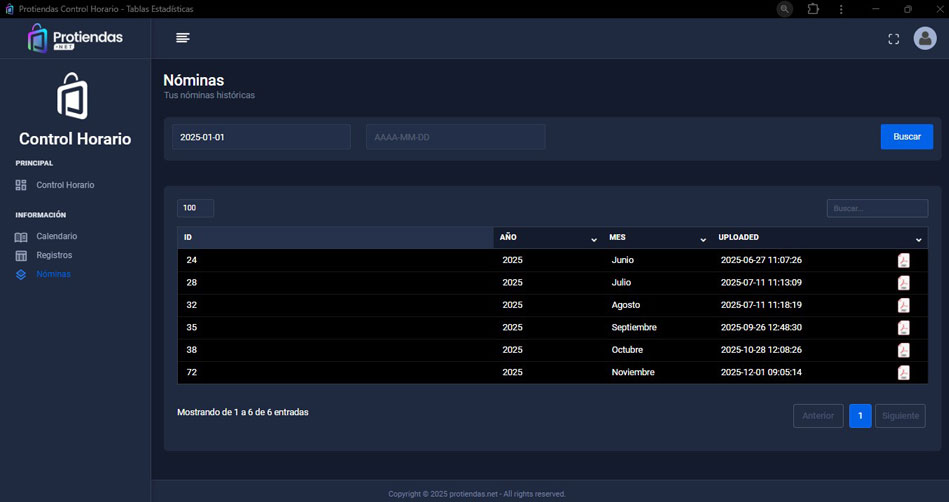
Task: Go to Calendario in sidebar
Action: click(x=56, y=237)
